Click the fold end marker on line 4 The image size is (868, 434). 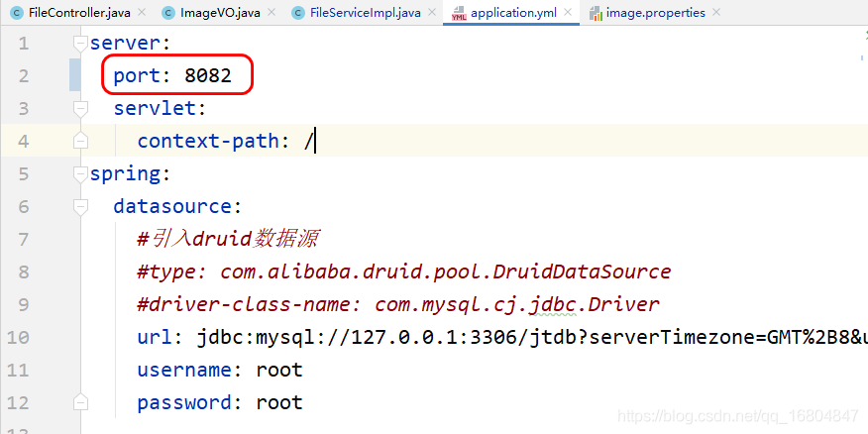[81, 141]
